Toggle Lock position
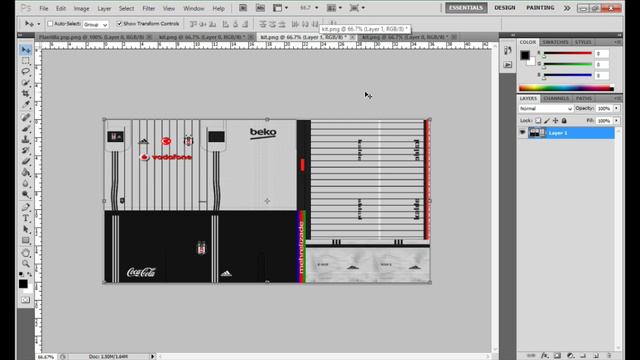 (x=555, y=120)
